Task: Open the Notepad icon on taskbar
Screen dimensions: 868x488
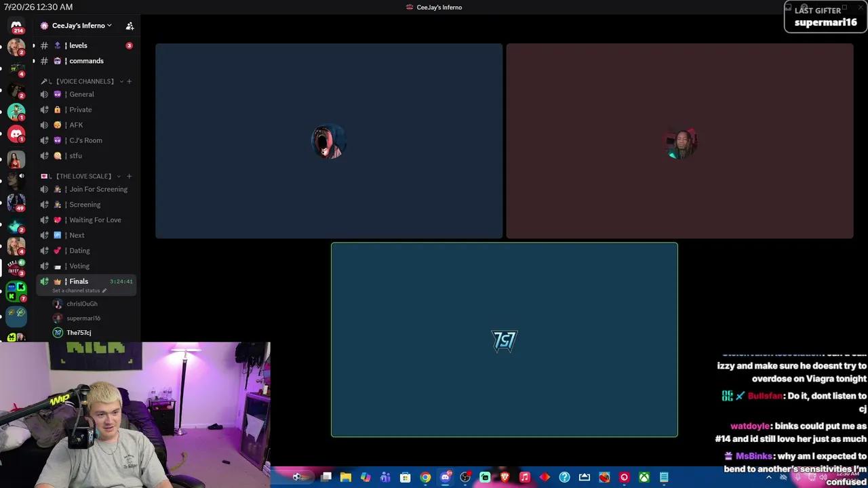Action: pos(664,477)
